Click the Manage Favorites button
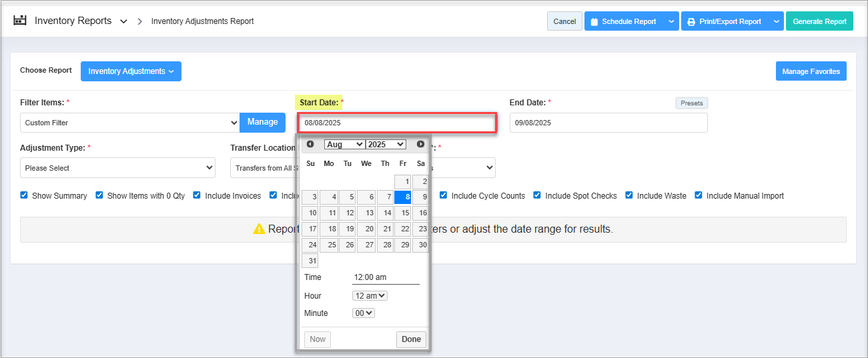 point(811,71)
